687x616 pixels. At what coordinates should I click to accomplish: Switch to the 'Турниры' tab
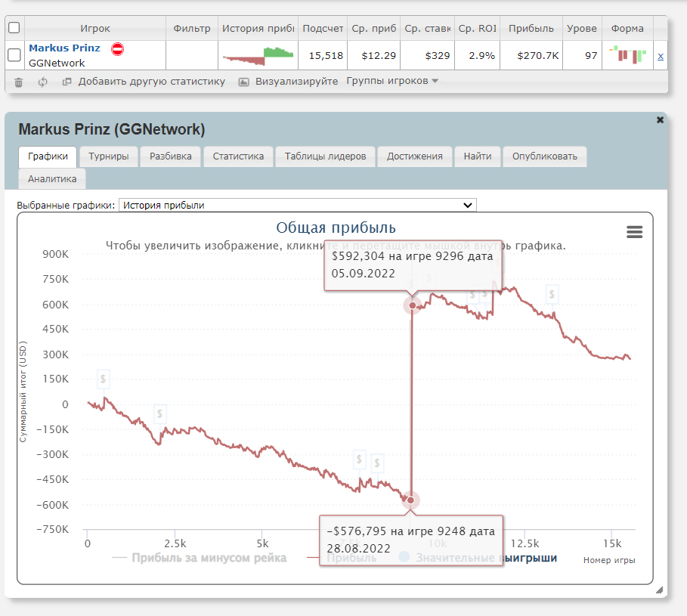108,156
